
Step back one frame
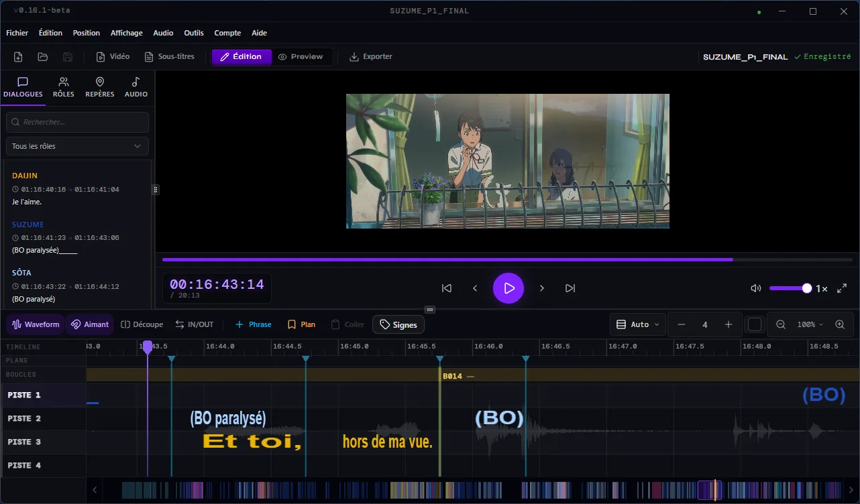475,288
